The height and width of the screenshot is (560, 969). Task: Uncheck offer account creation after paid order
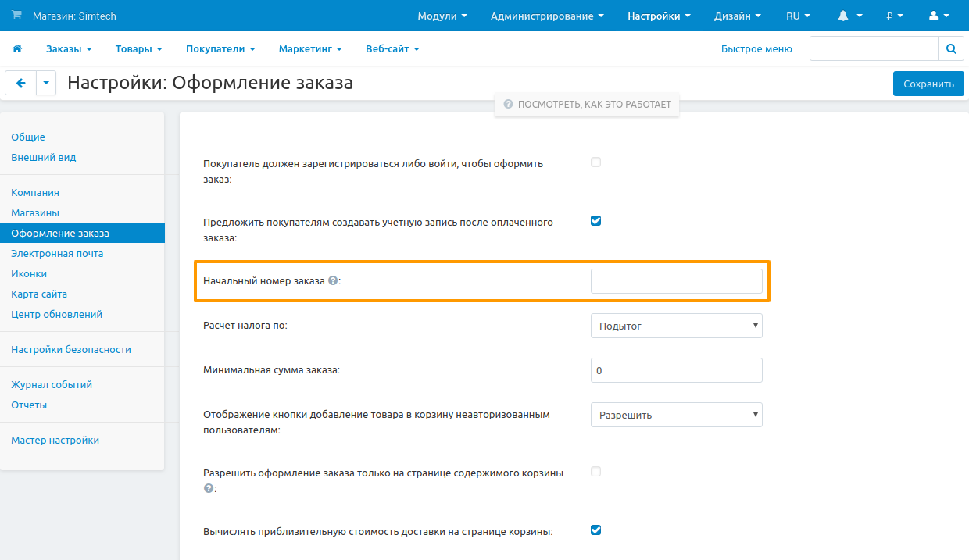click(595, 221)
